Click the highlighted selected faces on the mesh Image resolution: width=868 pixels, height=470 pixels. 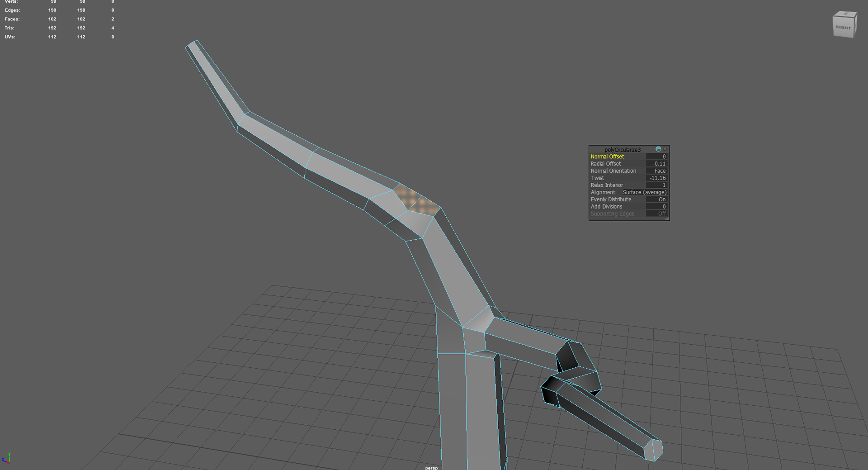tap(416, 200)
